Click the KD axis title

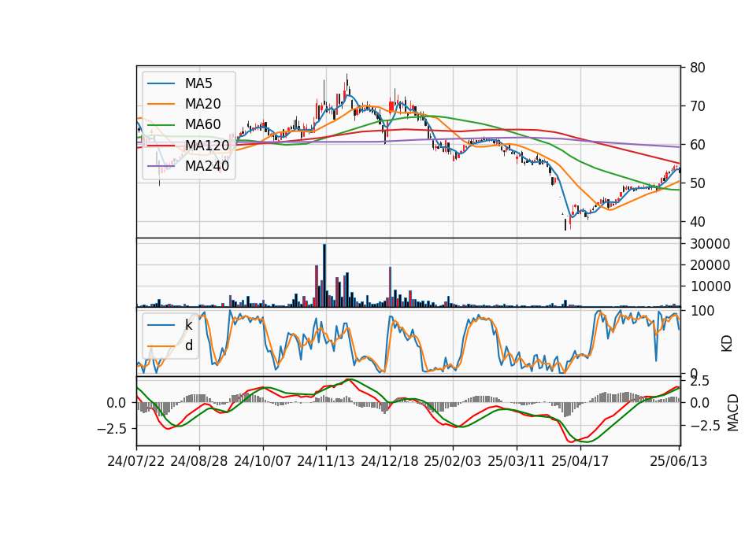(x=727, y=344)
